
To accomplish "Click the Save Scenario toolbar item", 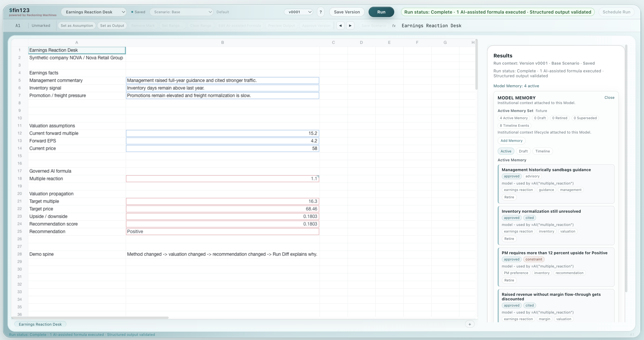I will [x=373, y=25].
